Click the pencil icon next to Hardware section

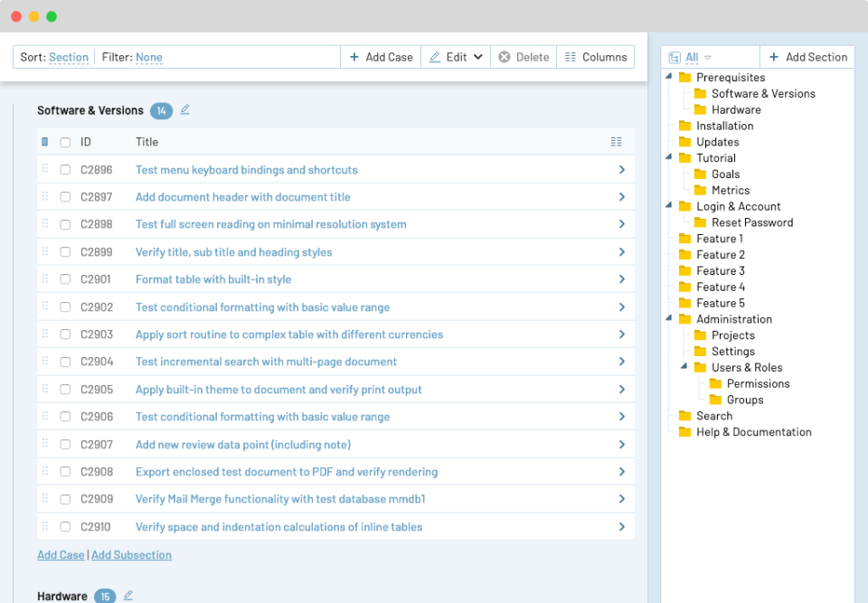(127, 596)
